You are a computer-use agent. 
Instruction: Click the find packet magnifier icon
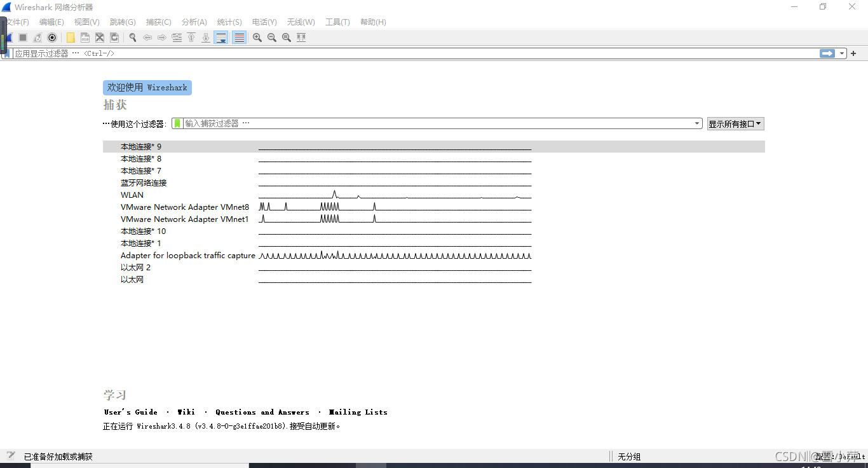133,38
